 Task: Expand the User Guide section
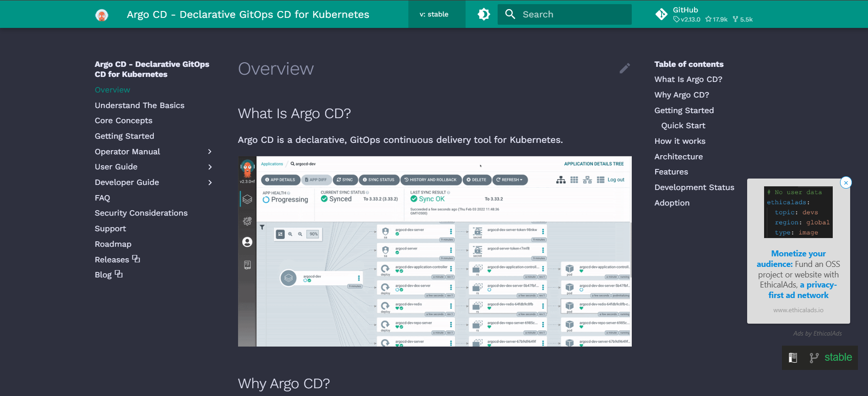(210, 167)
